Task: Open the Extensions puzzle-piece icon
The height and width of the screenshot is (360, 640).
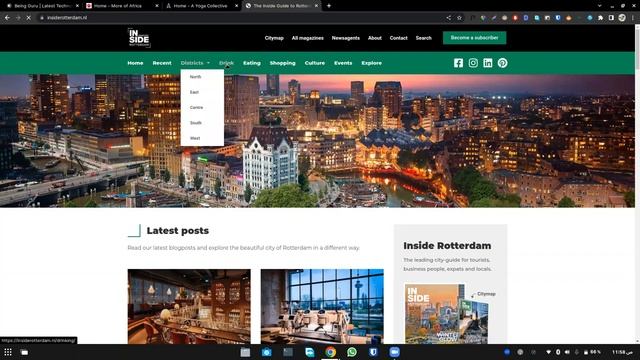Action: click(600, 18)
